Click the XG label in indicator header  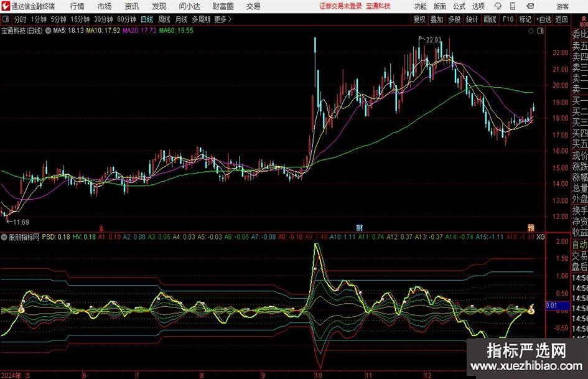pos(540,237)
